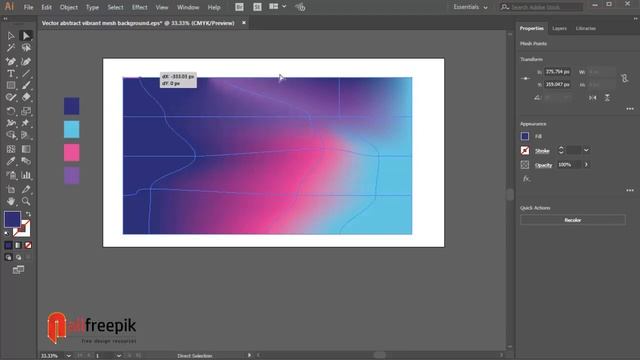Open the Stroke weight dropdown
Screen dimensions: 640x360
[x=586, y=150]
